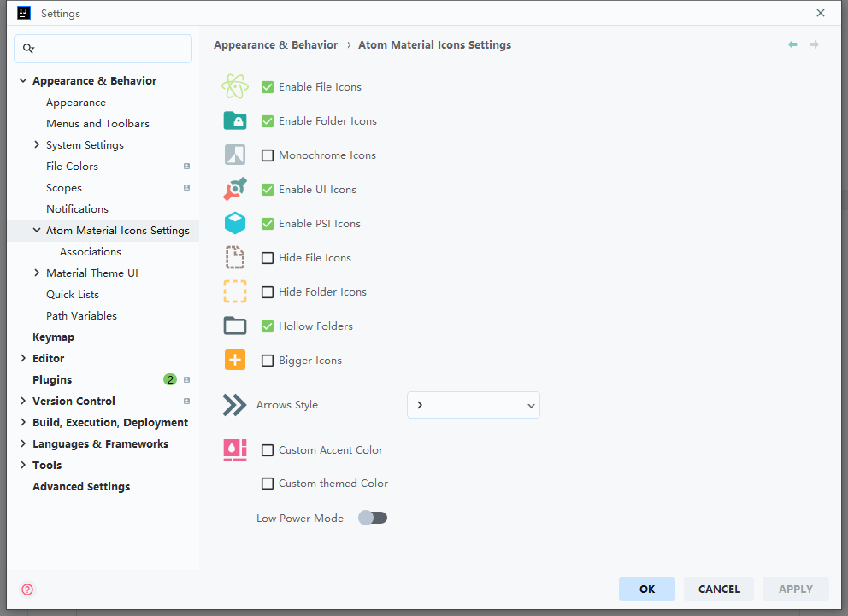Image resolution: width=848 pixels, height=616 pixels.
Task: Click the gray icon beside Monochrome Icons
Action: [x=235, y=155]
